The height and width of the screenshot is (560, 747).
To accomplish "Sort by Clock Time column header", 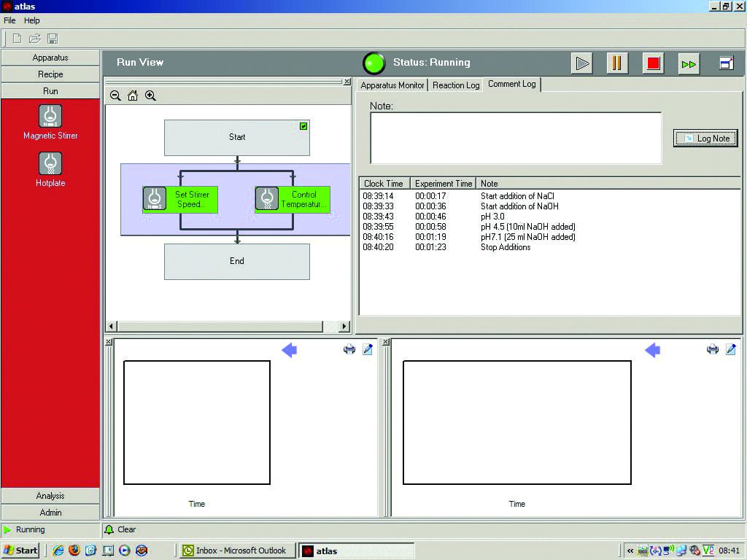I will (x=384, y=183).
